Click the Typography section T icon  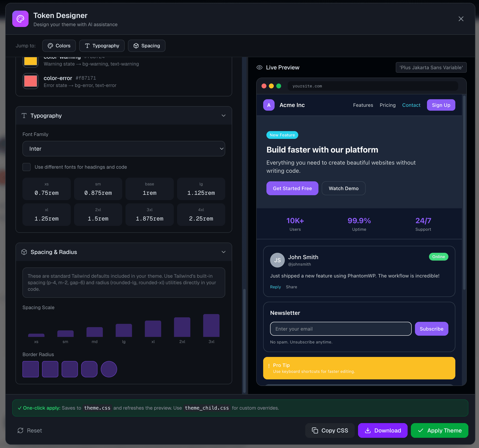24,116
